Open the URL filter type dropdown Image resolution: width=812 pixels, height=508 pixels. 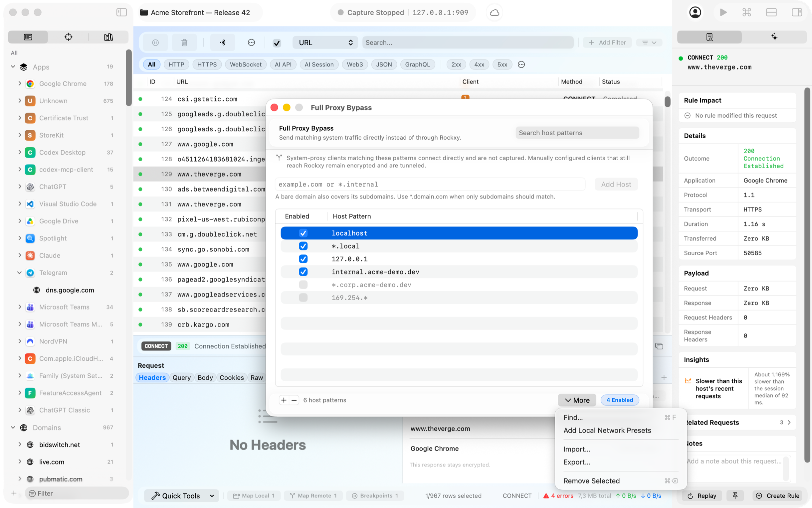(325, 43)
